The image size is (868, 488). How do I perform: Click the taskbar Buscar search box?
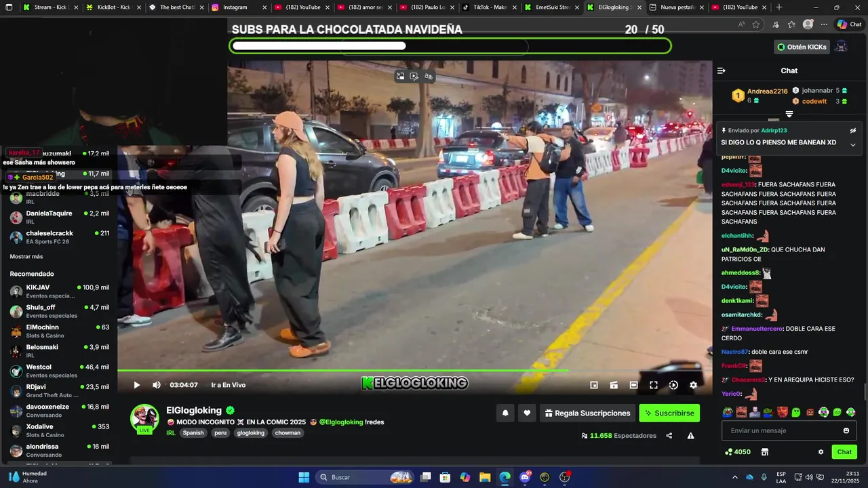(x=365, y=477)
